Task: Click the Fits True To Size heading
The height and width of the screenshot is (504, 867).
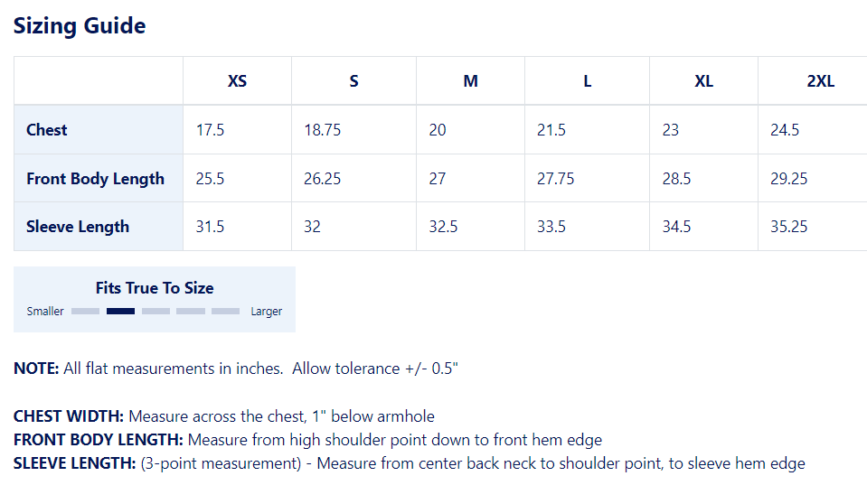Action: click(155, 288)
